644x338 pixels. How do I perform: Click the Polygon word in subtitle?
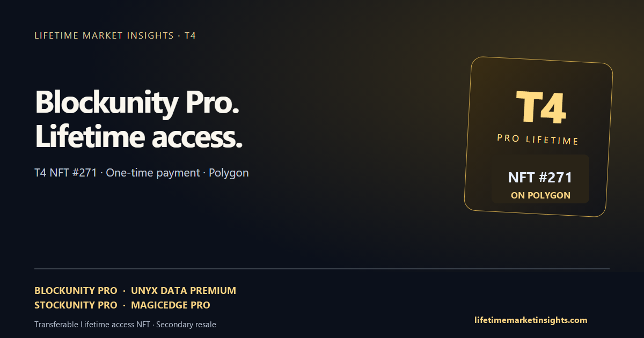[x=229, y=173]
